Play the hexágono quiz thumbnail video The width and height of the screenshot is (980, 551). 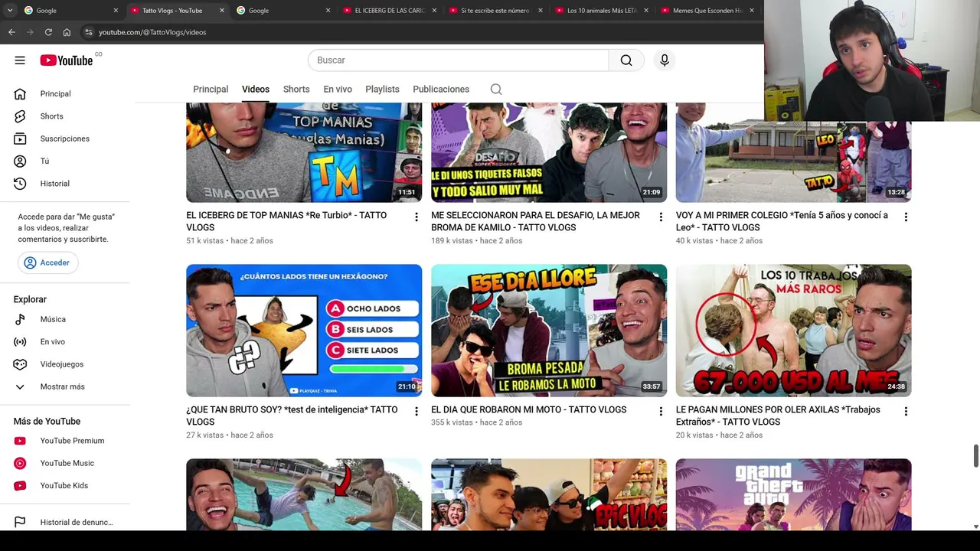click(304, 331)
